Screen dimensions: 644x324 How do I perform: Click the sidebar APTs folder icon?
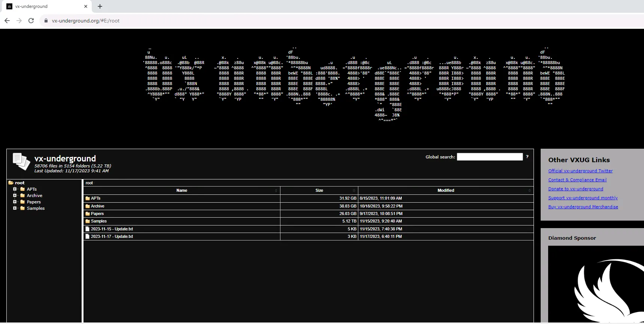tap(22, 189)
